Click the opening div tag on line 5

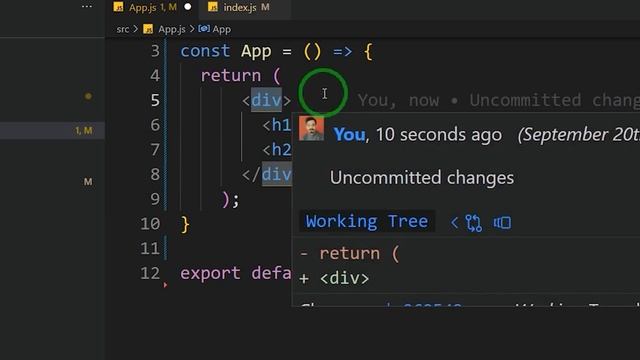(267, 100)
